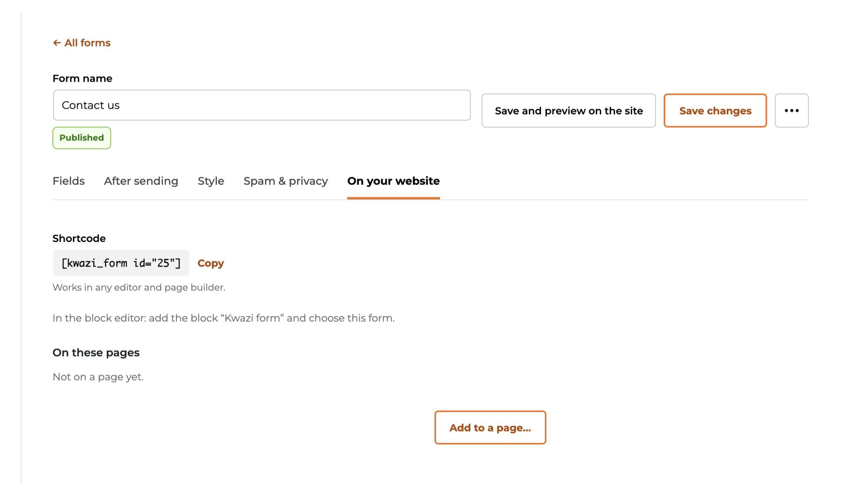
Task: Open the After sending tab
Action: click(x=141, y=181)
